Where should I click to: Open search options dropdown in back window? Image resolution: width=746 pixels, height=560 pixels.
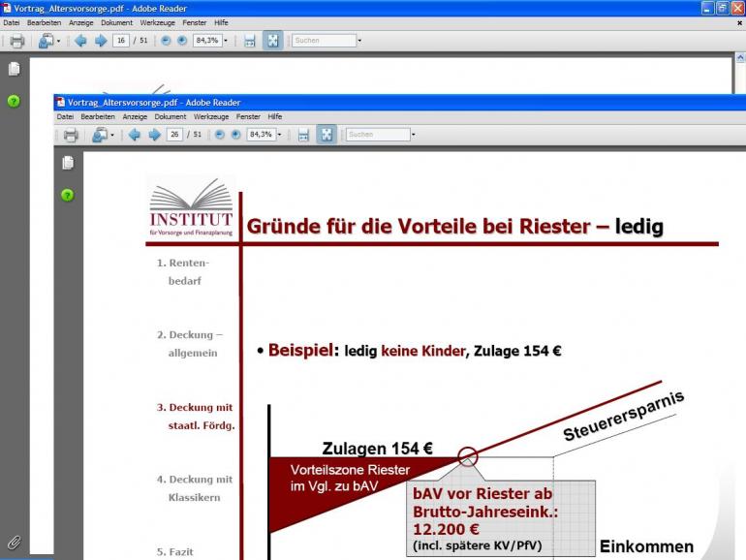(359, 41)
